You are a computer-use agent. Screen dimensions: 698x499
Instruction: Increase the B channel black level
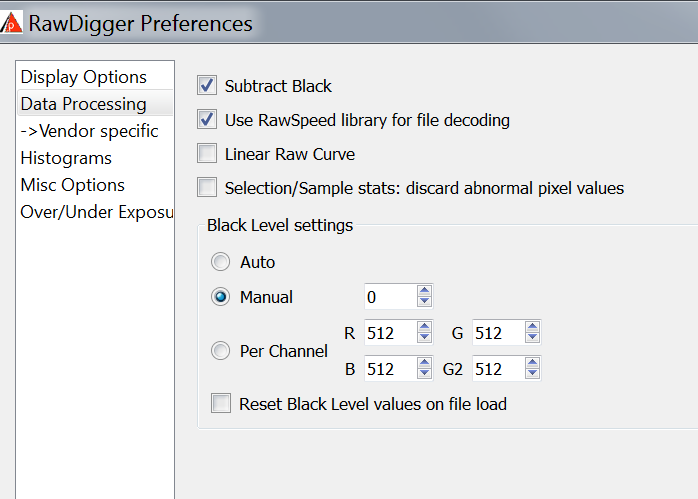pos(425,363)
